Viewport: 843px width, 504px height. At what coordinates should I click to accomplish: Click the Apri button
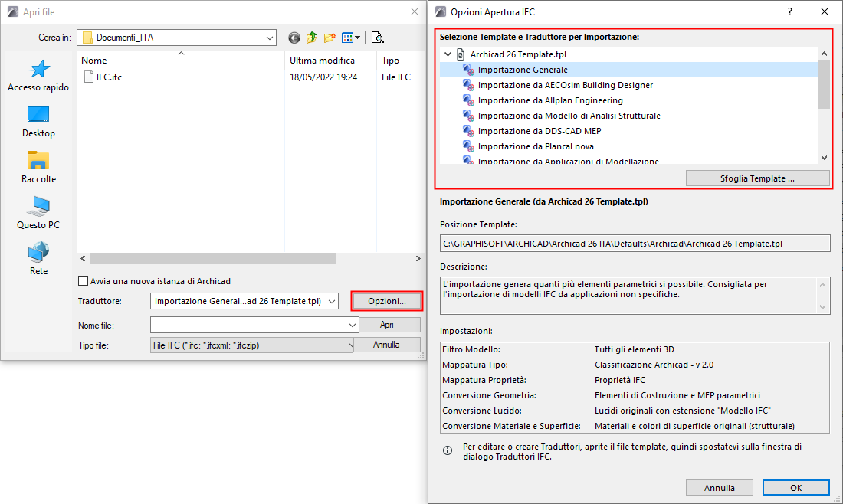click(x=390, y=325)
